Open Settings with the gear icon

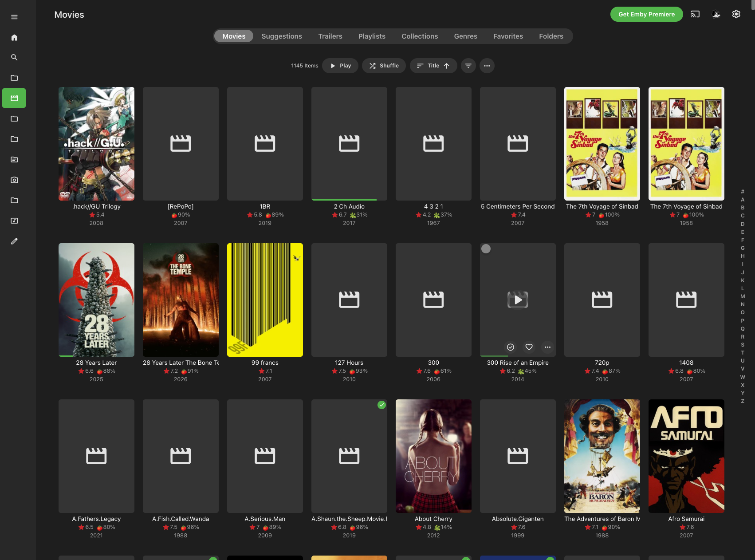click(x=736, y=14)
